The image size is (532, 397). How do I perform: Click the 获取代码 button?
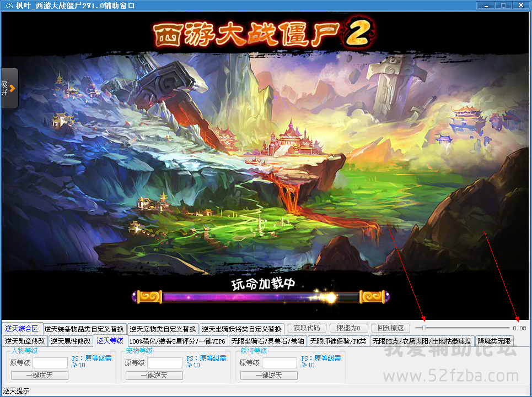click(x=307, y=328)
